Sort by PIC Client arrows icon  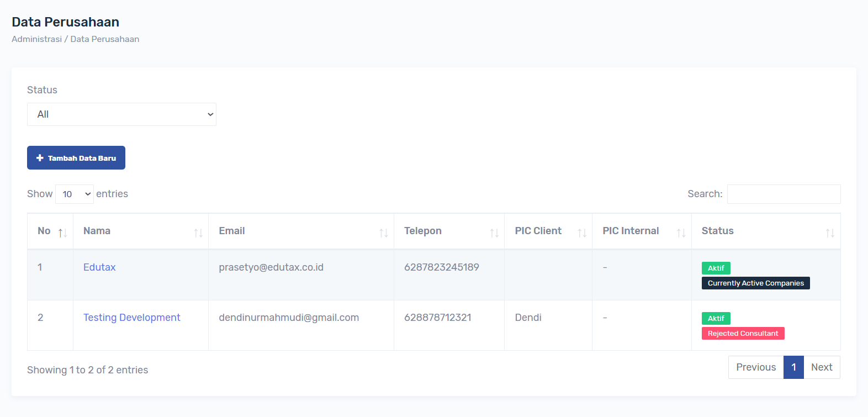(x=582, y=233)
